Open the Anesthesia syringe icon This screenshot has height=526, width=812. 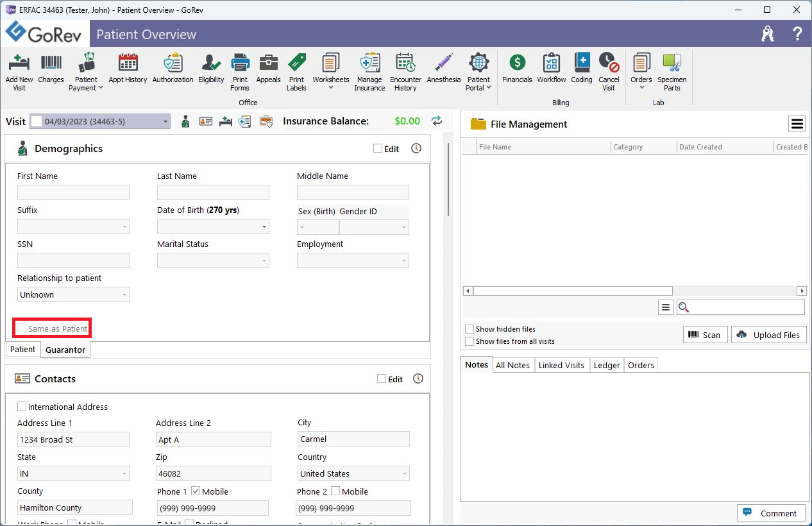click(x=444, y=68)
